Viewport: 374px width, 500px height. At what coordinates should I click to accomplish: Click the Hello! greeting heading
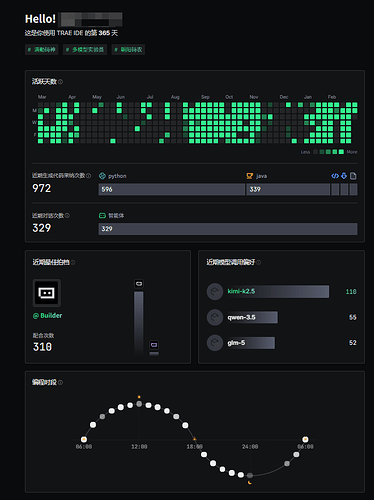[x=40, y=19]
